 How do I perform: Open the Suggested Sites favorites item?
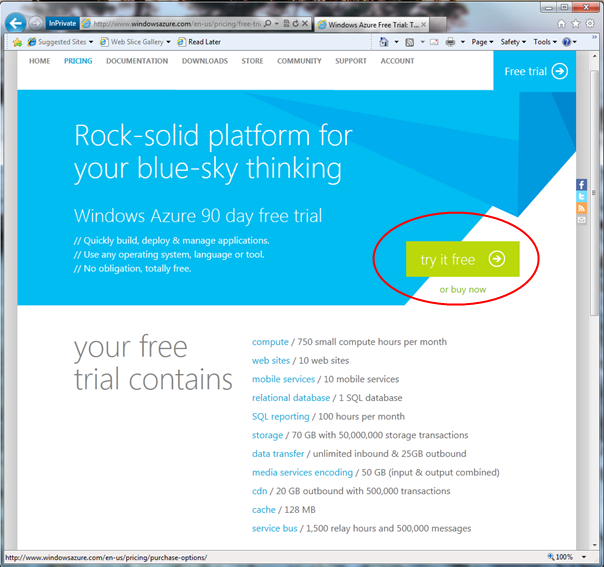60,42
